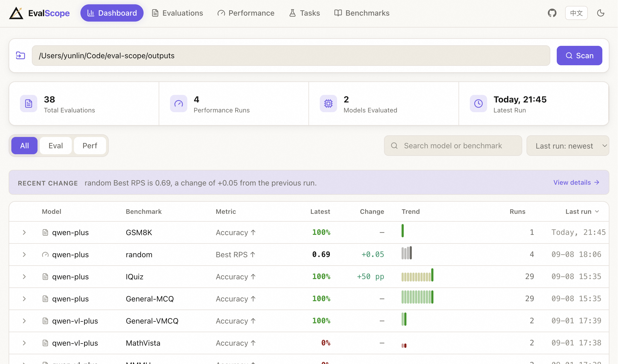The height and width of the screenshot is (364, 618).
Task: Expand the qwen-vl-plus MathVista row
Action: click(x=24, y=343)
